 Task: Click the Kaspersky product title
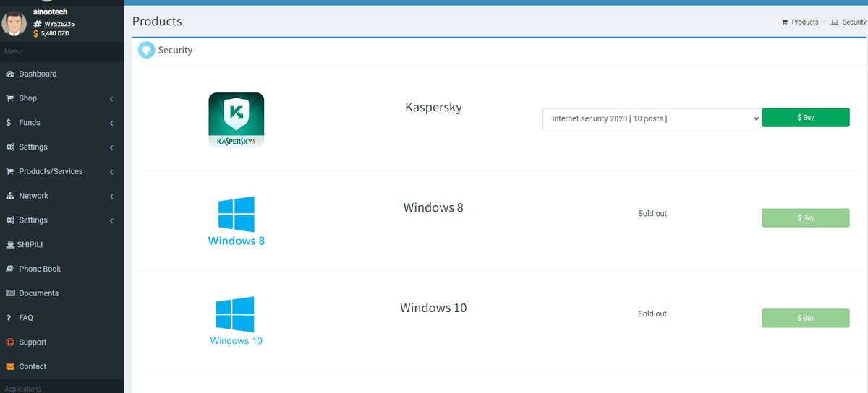pyautogui.click(x=433, y=107)
